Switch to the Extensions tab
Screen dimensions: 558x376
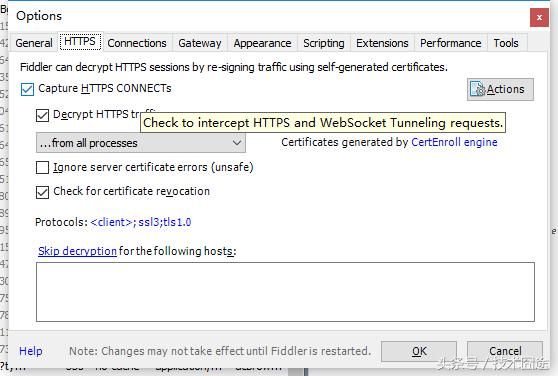382,43
